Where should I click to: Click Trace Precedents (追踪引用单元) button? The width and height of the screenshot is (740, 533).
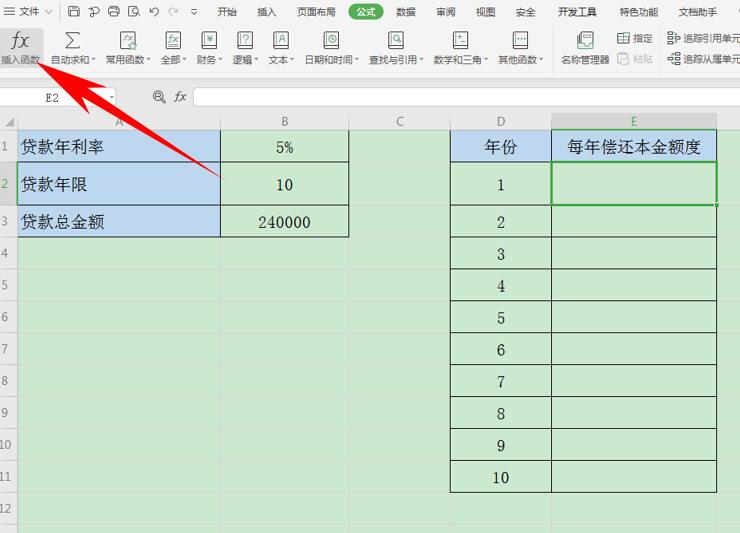click(x=703, y=38)
